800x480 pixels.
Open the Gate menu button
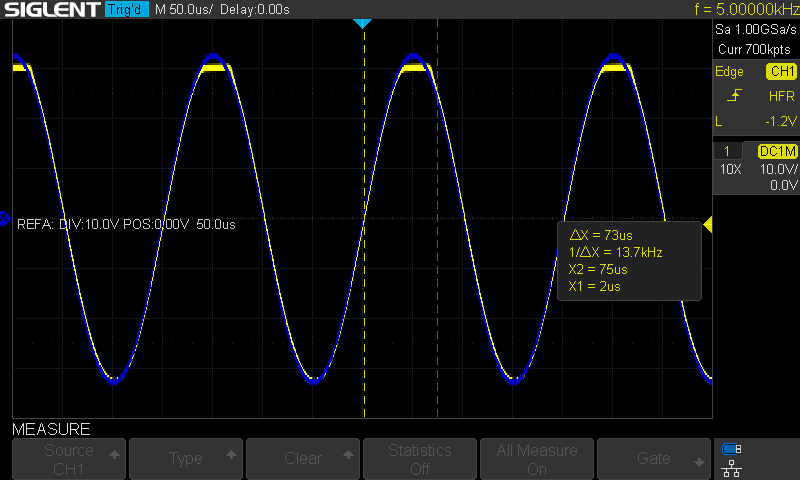pyautogui.click(x=654, y=459)
